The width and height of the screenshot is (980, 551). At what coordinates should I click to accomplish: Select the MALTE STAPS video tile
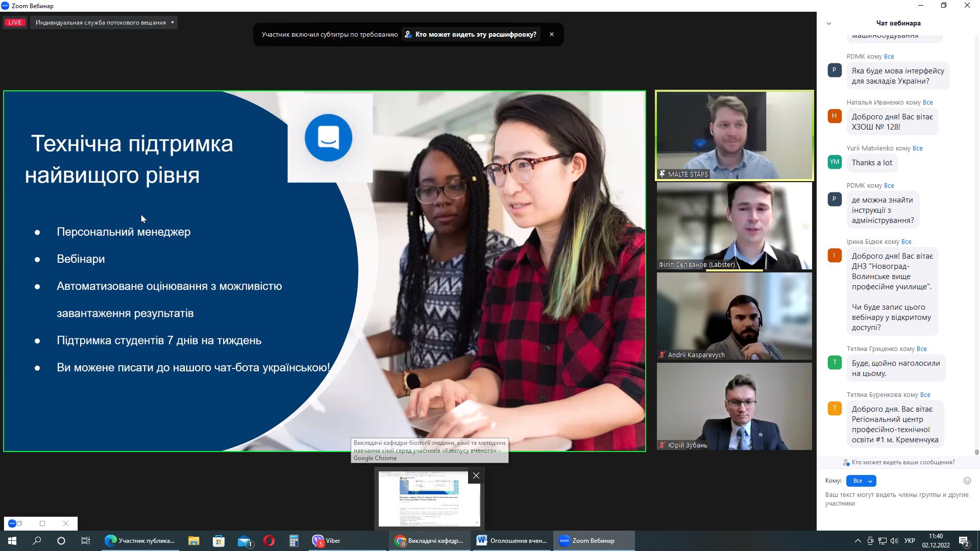(x=734, y=136)
